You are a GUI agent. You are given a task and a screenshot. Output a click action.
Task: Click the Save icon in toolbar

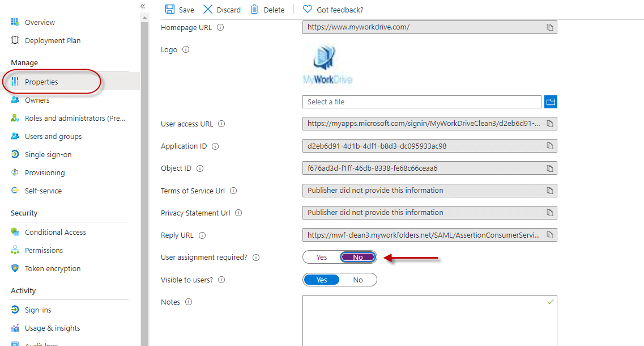point(170,9)
